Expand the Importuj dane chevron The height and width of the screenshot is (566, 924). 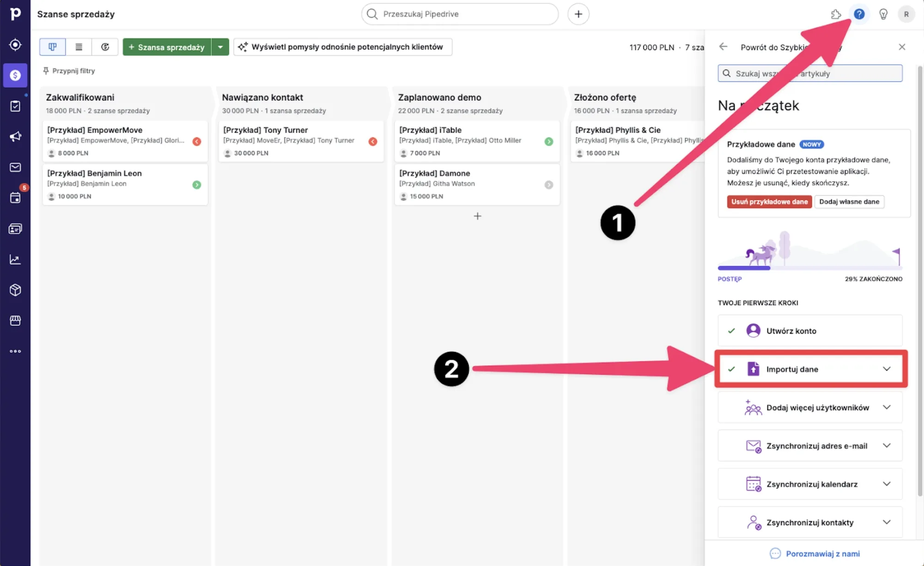tap(887, 369)
